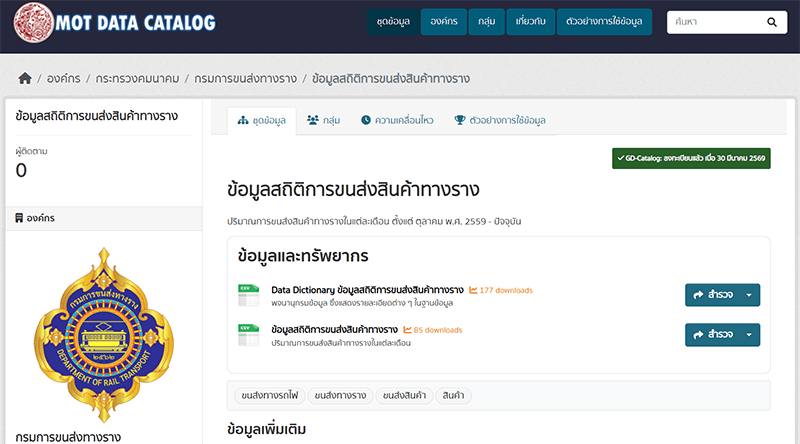Open the ชุดข้อมูล tab

tap(262, 121)
